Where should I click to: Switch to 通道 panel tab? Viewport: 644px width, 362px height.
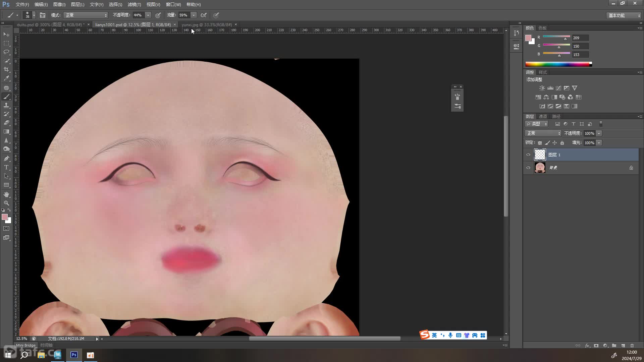pos(543,117)
